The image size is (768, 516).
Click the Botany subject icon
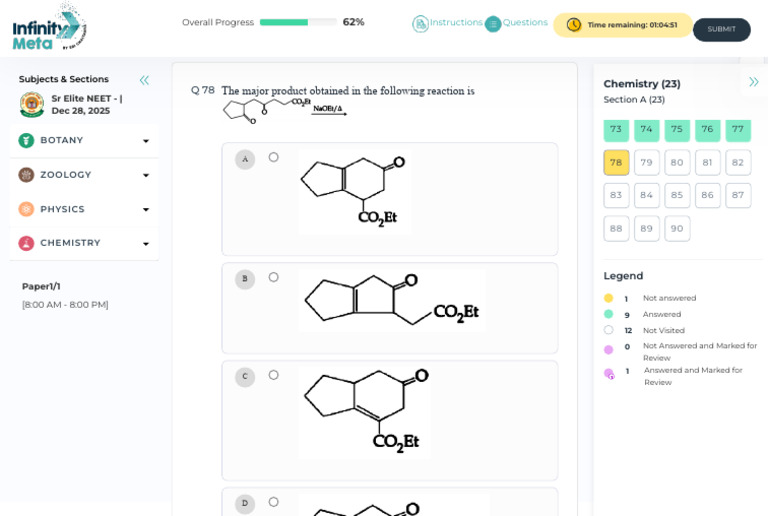click(x=26, y=141)
